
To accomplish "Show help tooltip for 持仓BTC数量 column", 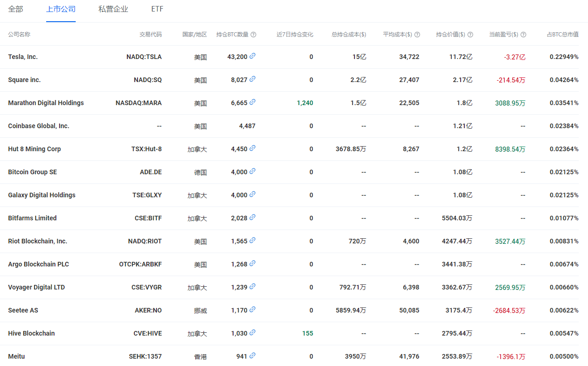I will (253, 35).
